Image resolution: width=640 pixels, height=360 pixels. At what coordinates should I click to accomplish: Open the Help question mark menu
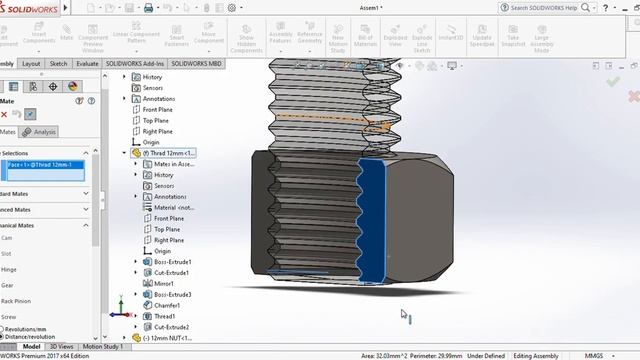pyautogui.click(x=606, y=8)
